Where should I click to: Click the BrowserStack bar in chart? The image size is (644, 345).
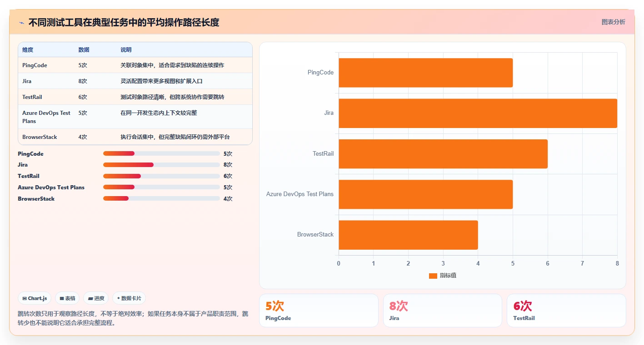[x=408, y=235]
